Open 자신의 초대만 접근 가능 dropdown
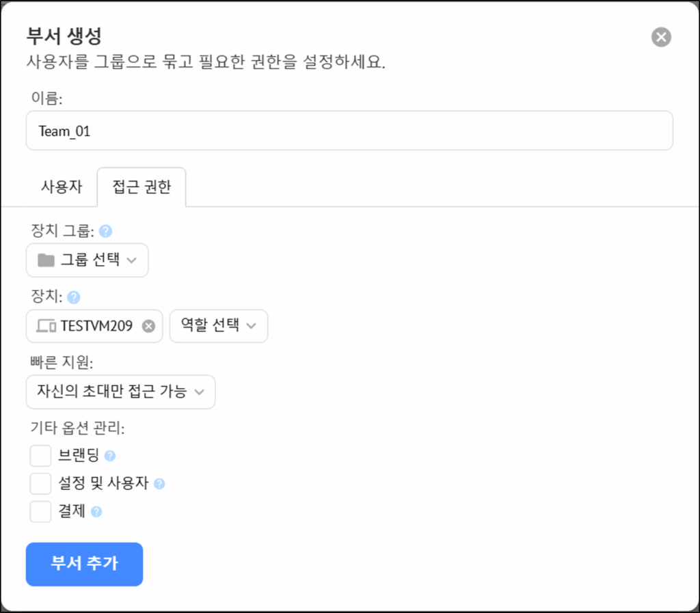 point(120,392)
